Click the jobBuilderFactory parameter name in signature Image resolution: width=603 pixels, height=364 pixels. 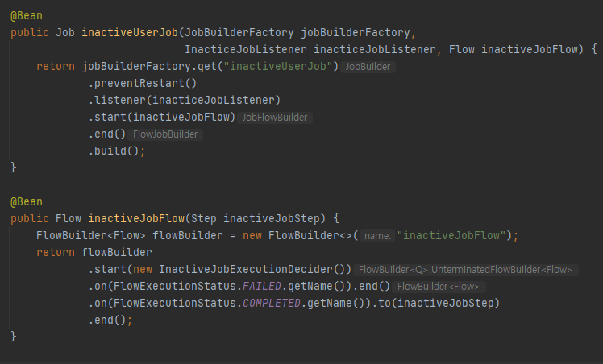[x=356, y=33]
